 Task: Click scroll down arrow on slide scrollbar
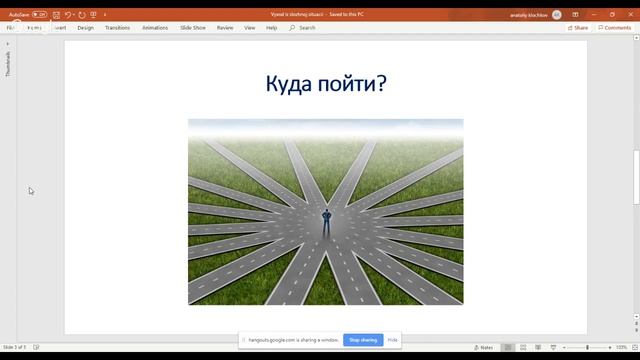click(x=636, y=317)
